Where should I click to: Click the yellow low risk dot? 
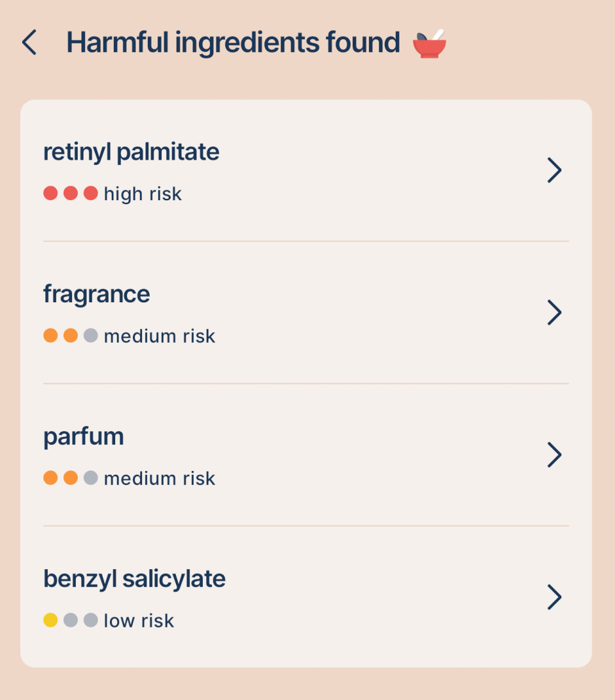[x=50, y=620]
